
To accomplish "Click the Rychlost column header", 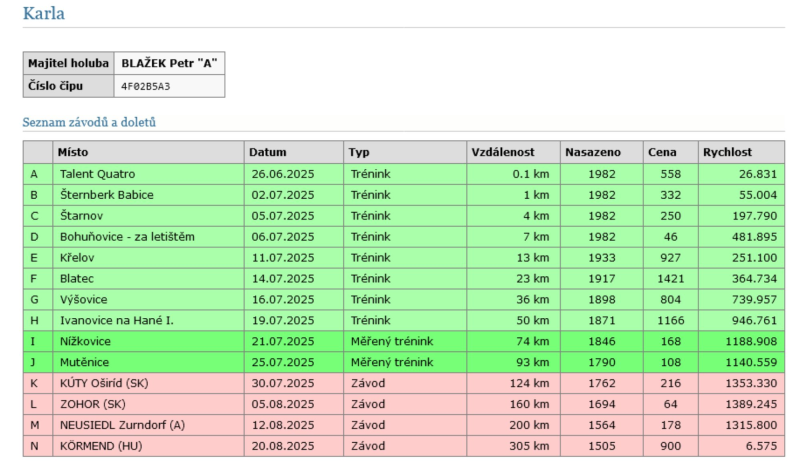I will 726,152.
